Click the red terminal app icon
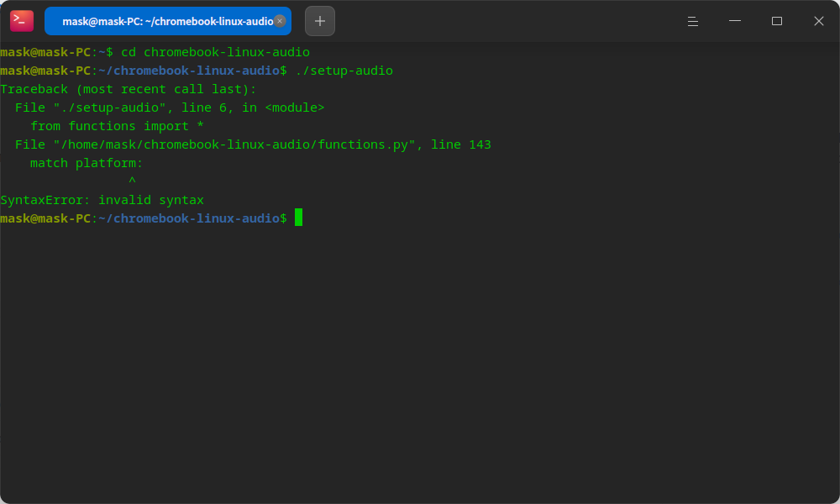 point(22,21)
